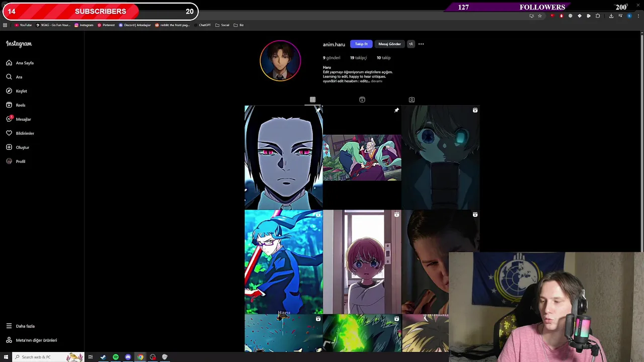This screenshot has height=362, width=644.
Task: Click the Takip Et follow button
Action: pos(361,44)
